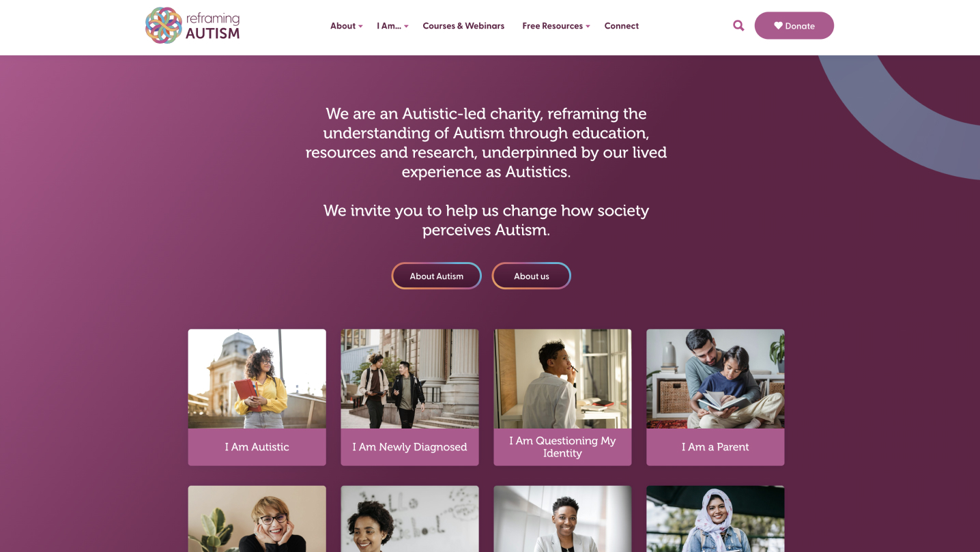Select I Am Questioning My Identity label

[562, 447]
